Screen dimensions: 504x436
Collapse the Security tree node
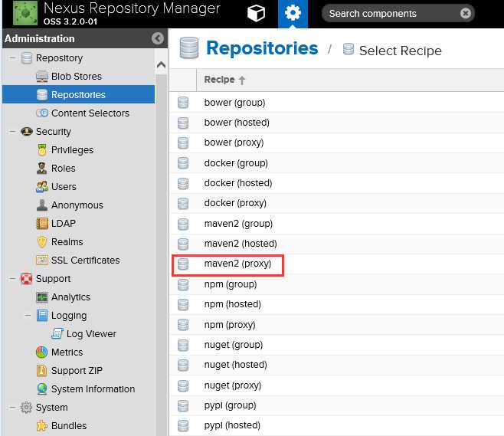(12, 131)
